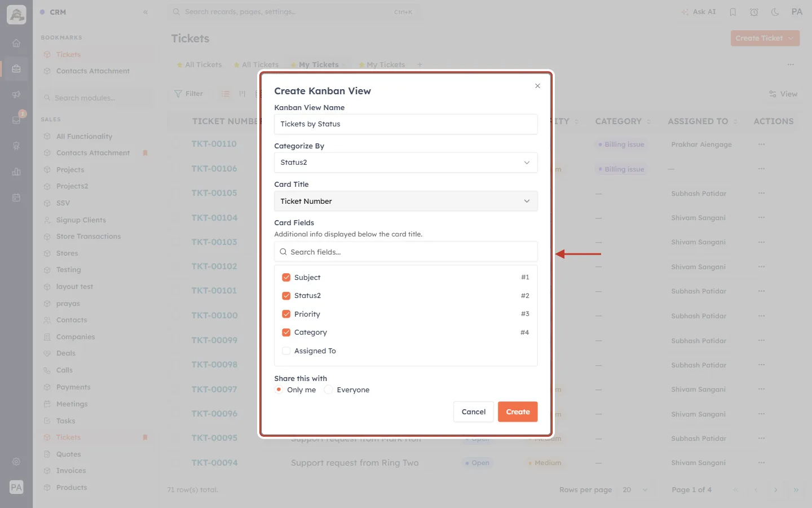Check the Assigned To card field

[286, 351]
